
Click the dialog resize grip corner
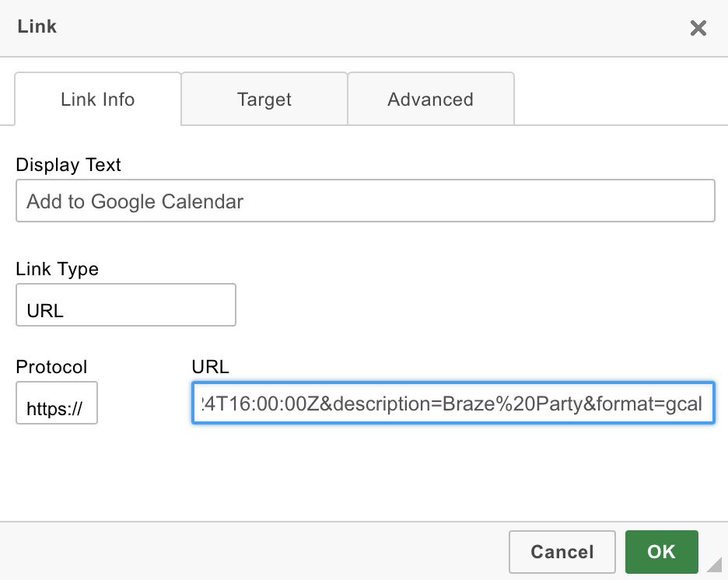coord(715,564)
